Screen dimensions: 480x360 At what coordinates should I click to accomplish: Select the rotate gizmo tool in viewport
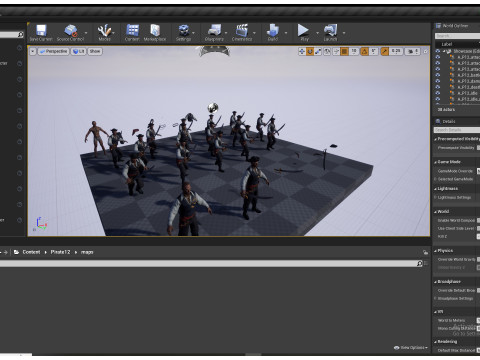click(310, 51)
